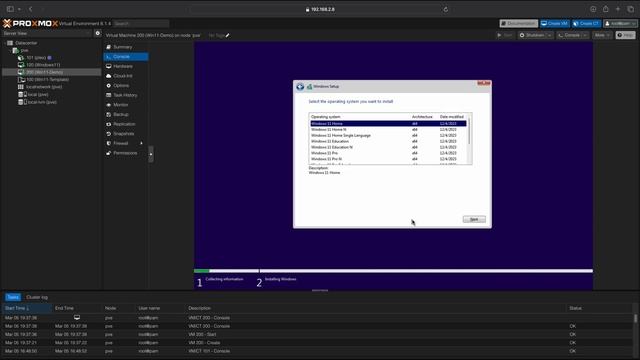Open the More dropdown menu

click(602, 36)
